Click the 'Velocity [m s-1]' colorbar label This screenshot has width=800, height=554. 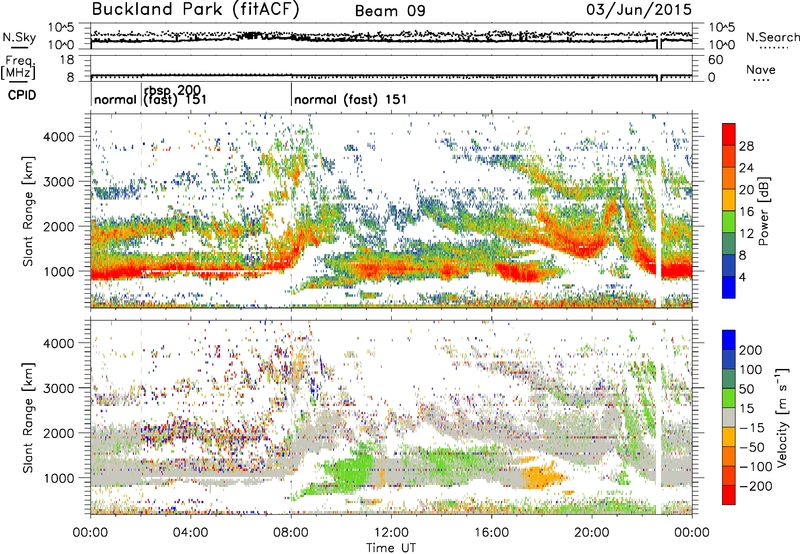(782, 417)
